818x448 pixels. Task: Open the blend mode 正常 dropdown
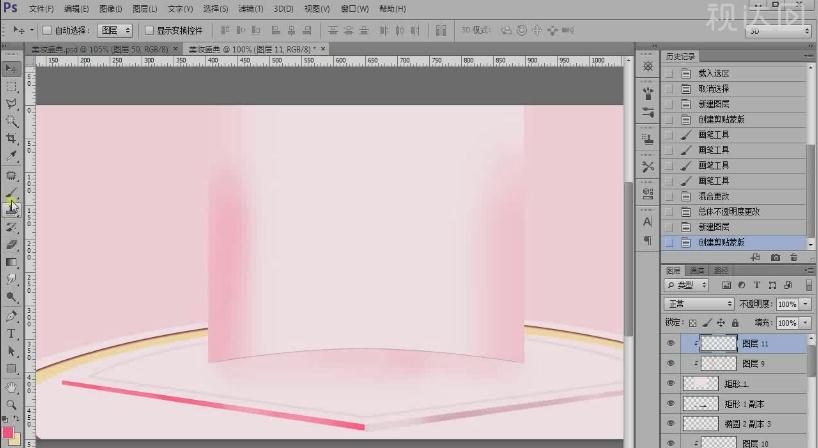[700, 303]
